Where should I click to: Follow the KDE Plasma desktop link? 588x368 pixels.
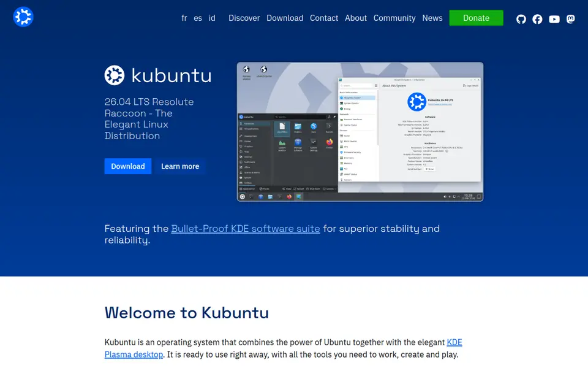click(x=283, y=348)
